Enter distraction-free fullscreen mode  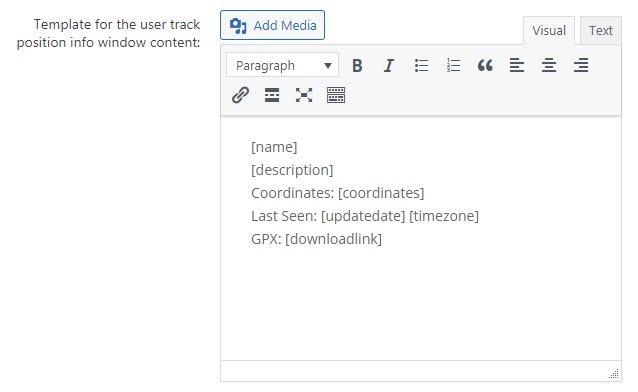click(x=304, y=95)
